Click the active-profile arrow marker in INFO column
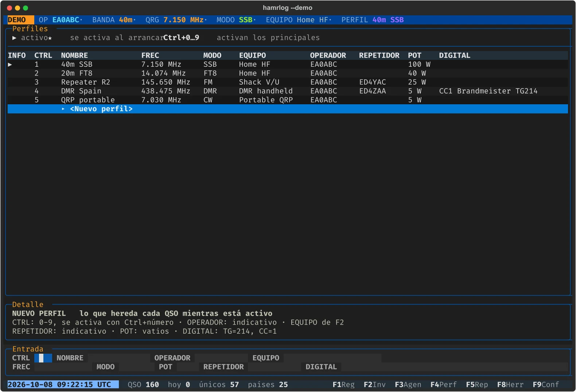 click(x=10, y=65)
